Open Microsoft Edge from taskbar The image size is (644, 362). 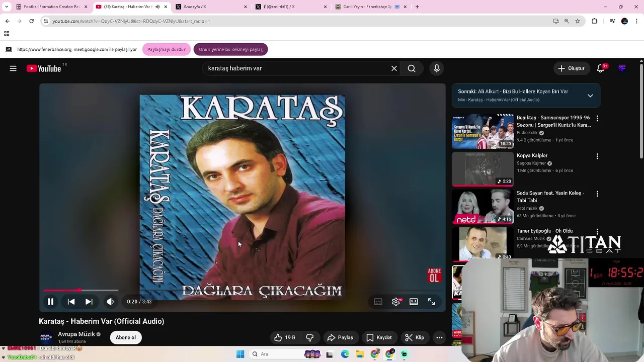[345, 354]
